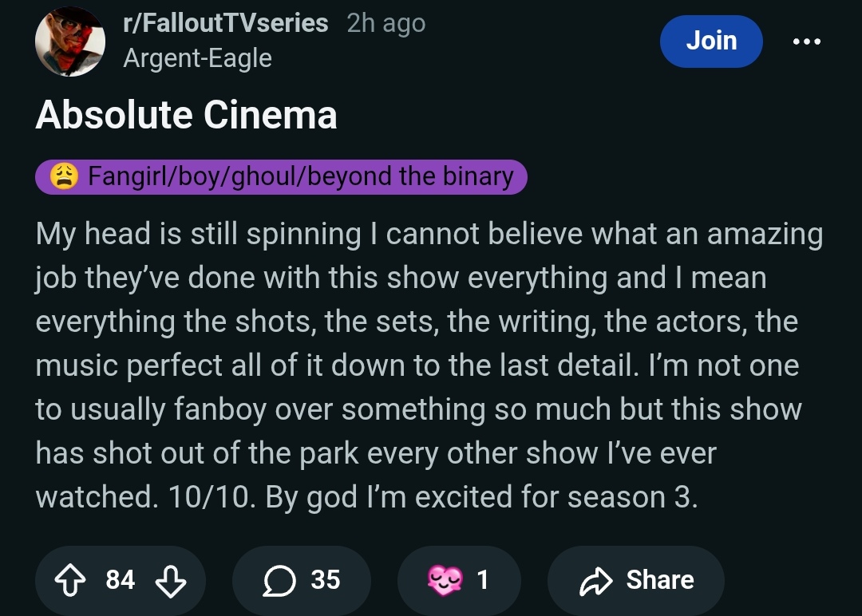The image size is (862, 616).
Task: Filter by the 'Fangirl/boy/ghoul/beyond the binary' flair text
Action: coord(300,176)
